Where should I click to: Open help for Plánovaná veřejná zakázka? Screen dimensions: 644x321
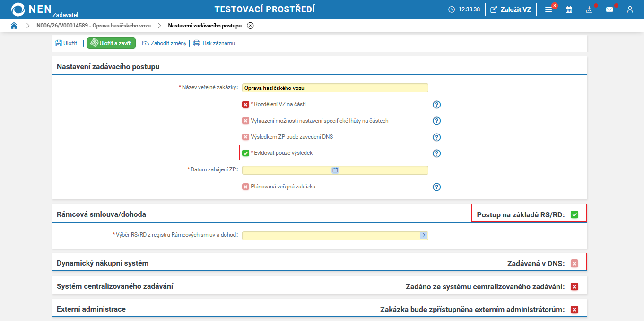click(x=437, y=187)
